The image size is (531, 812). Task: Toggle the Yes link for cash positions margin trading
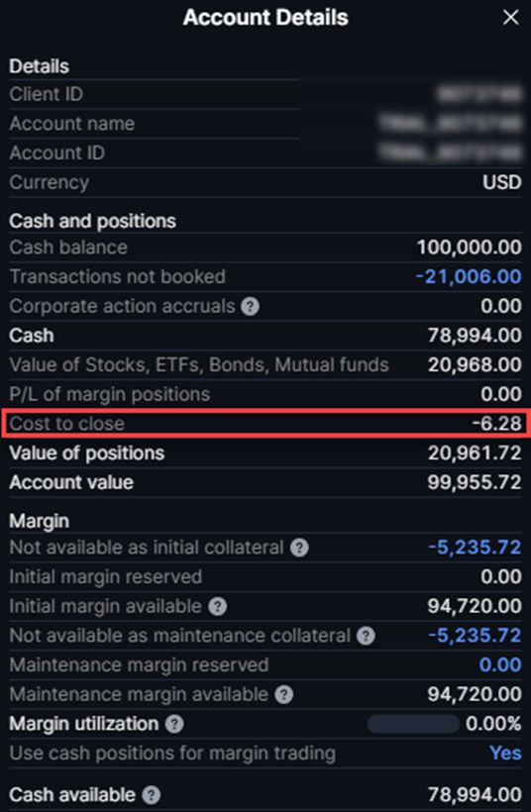click(x=505, y=753)
